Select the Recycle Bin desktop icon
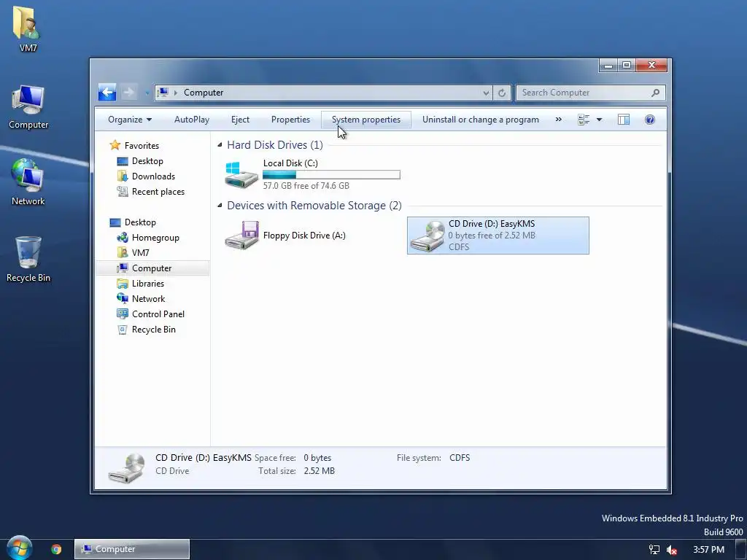747x560 pixels. tap(28, 259)
